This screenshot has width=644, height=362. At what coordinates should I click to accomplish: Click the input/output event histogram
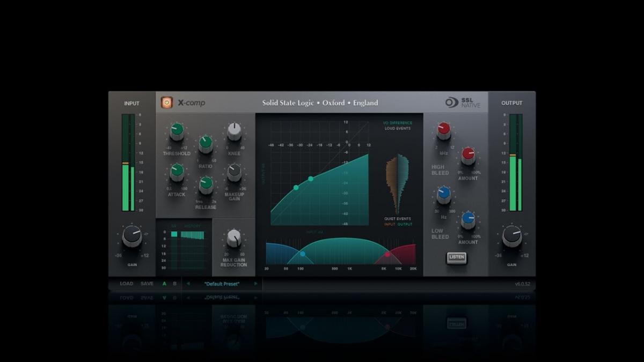click(x=397, y=184)
